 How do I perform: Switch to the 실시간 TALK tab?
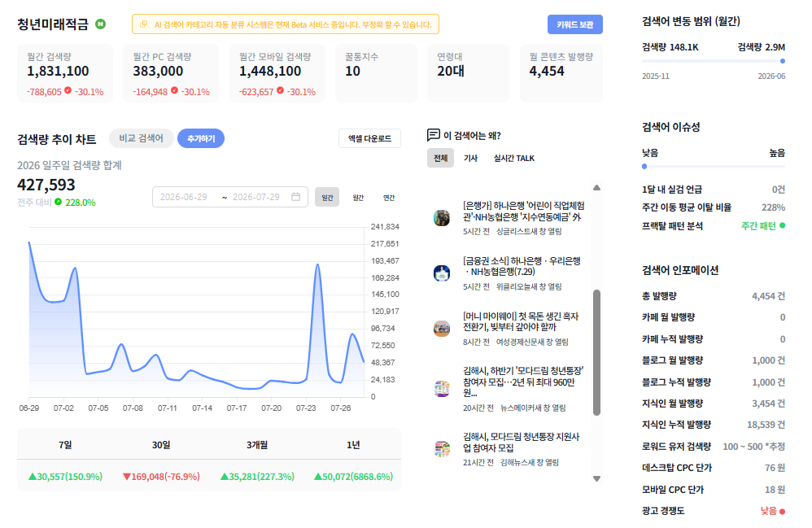click(x=513, y=158)
